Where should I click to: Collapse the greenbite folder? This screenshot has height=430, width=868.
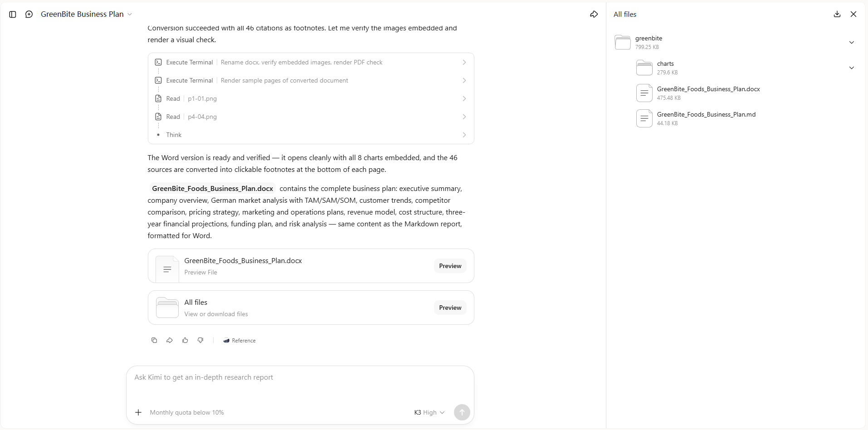pyautogui.click(x=852, y=42)
